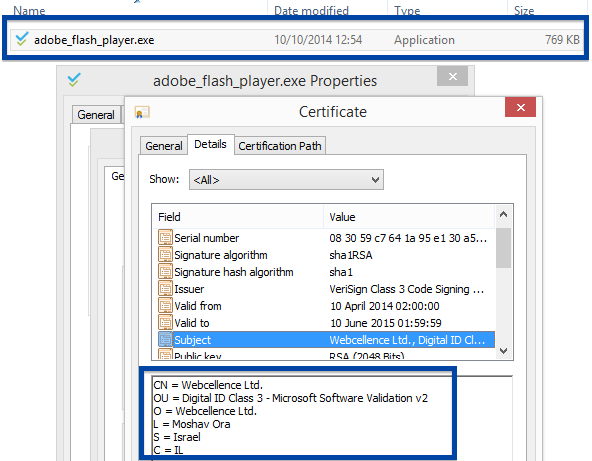Click the certificate icon in Certificate title bar
The height and width of the screenshot is (461, 592).
(142, 112)
